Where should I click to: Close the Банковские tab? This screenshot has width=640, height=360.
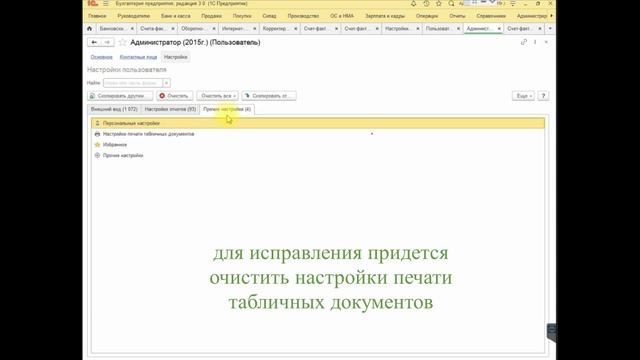132,29
